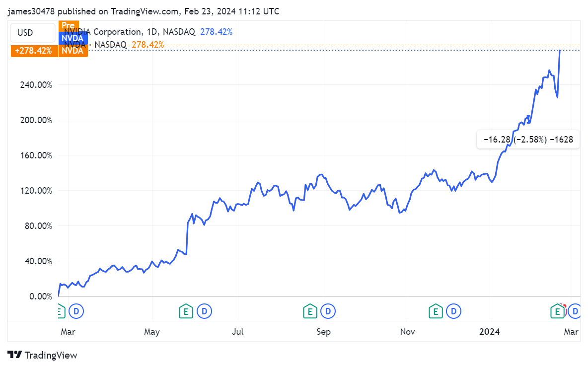Click the TradingView logo at bottom left
588x368 pixels.
(x=43, y=355)
